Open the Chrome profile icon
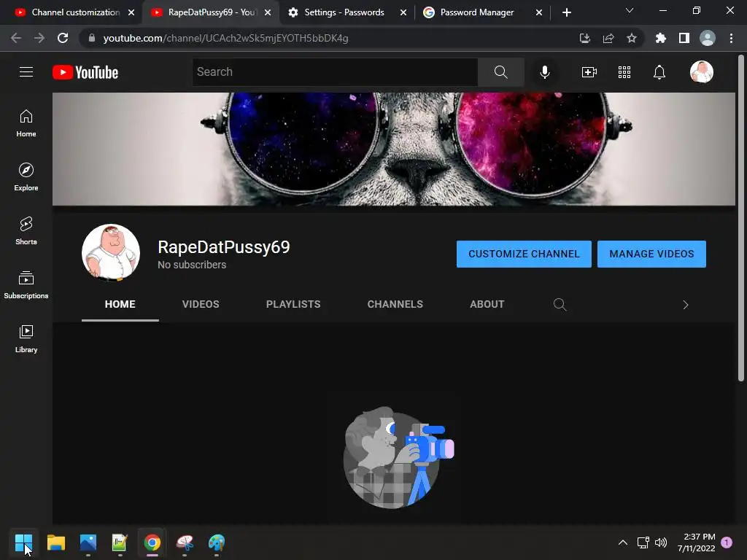Image resolution: width=747 pixels, height=560 pixels. [707, 38]
